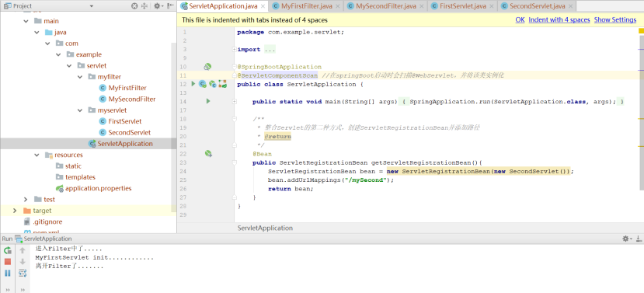Select MySecondFilter in project tree

click(132, 99)
